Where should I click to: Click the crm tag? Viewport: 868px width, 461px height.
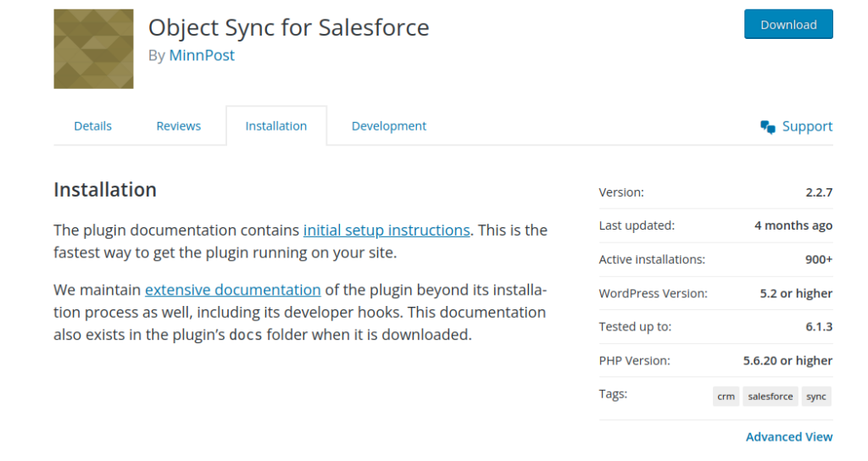coord(726,397)
